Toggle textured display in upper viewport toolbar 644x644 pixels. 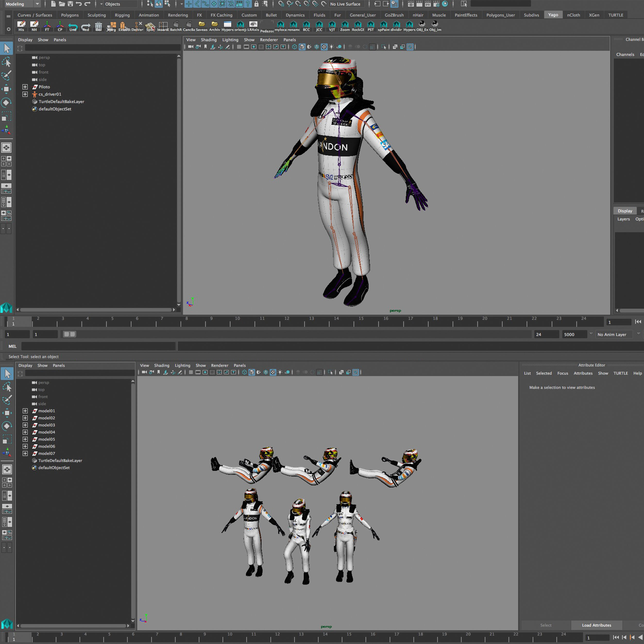[324, 47]
